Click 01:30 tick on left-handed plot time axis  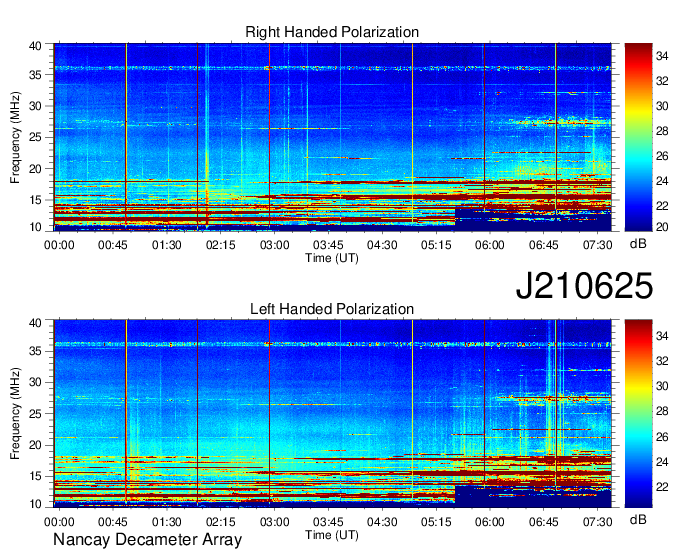tap(167, 522)
